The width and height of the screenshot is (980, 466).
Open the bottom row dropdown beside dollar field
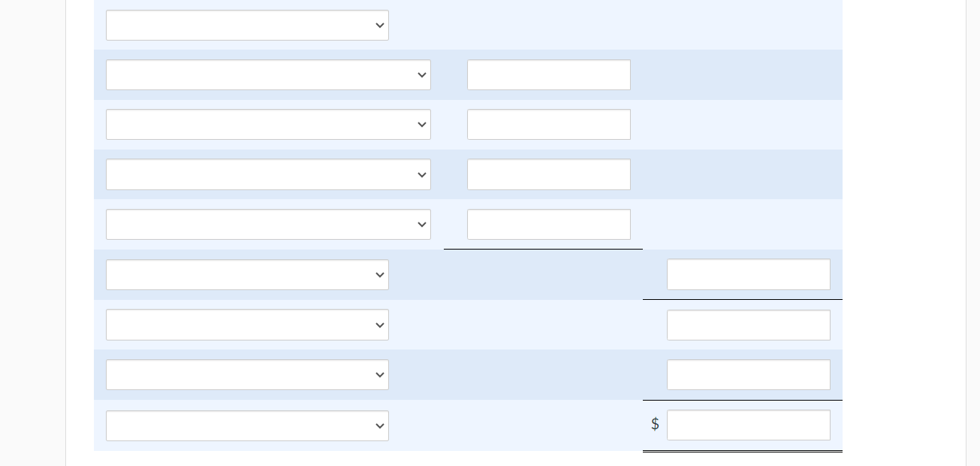point(247,425)
